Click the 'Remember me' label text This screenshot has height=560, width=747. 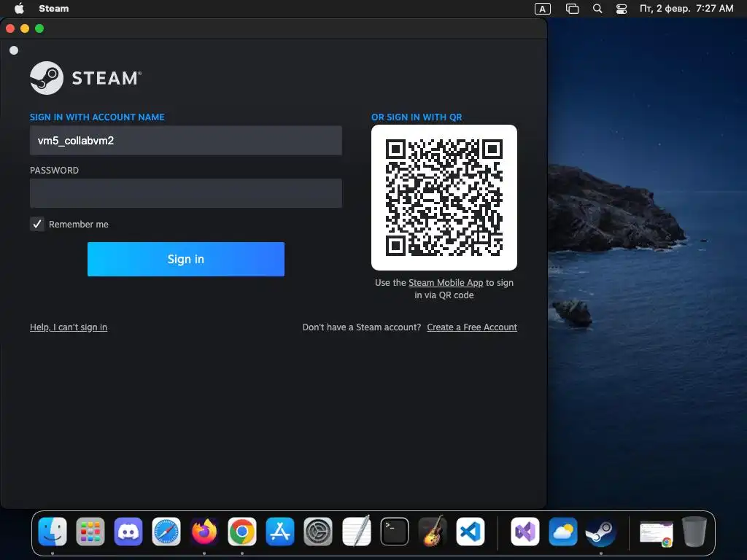click(x=79, y=225)
